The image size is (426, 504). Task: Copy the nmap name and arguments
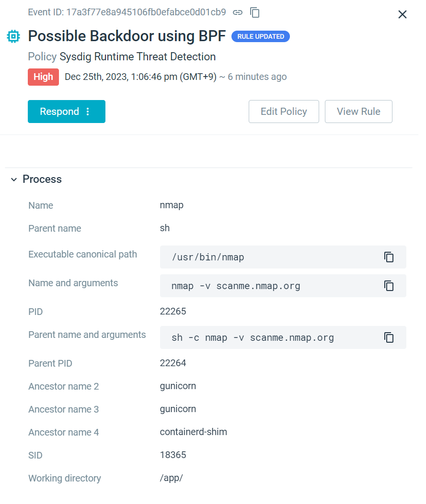pos(389,286)
